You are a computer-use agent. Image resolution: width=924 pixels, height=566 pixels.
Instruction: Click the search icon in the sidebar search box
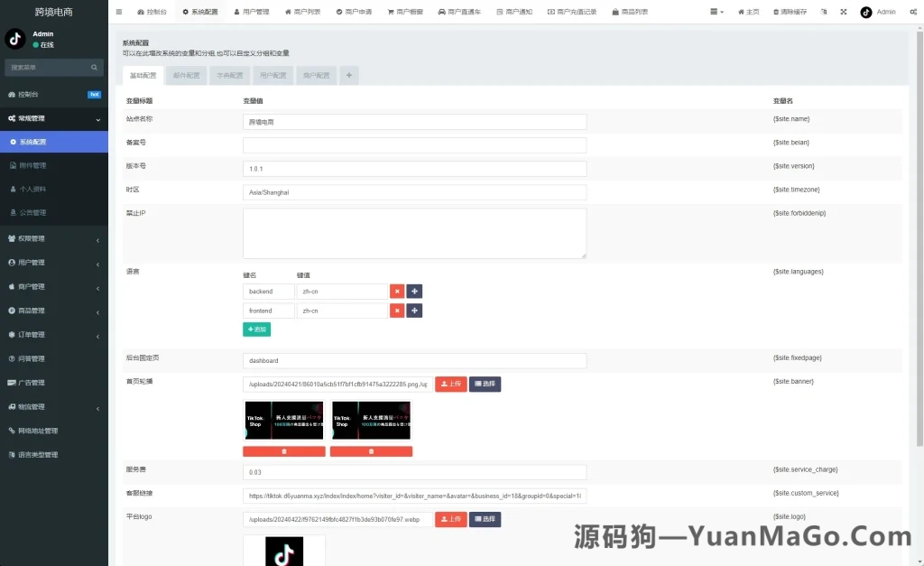94,67
